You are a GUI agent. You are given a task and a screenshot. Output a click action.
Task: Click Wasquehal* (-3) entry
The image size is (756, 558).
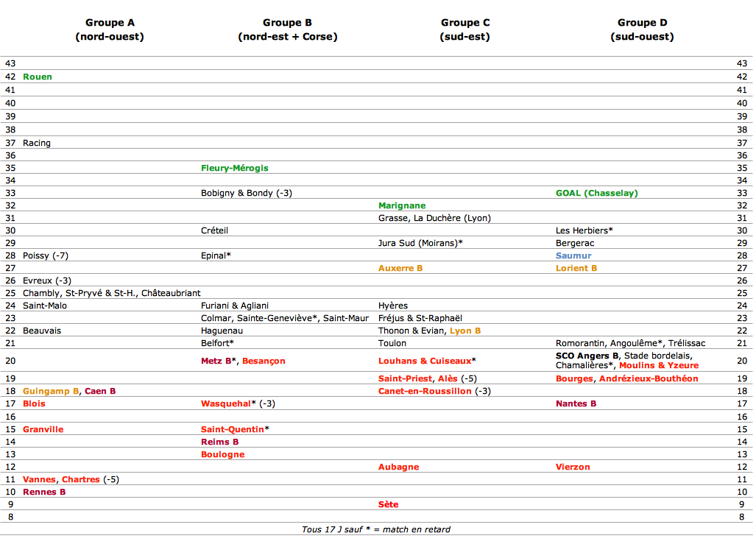click(238, 403)
